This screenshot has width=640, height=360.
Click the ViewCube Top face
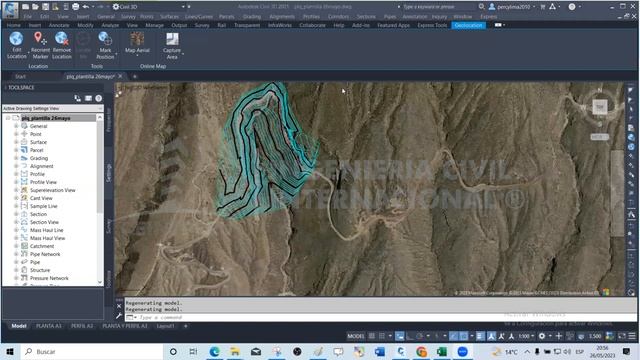click(600, 107)
